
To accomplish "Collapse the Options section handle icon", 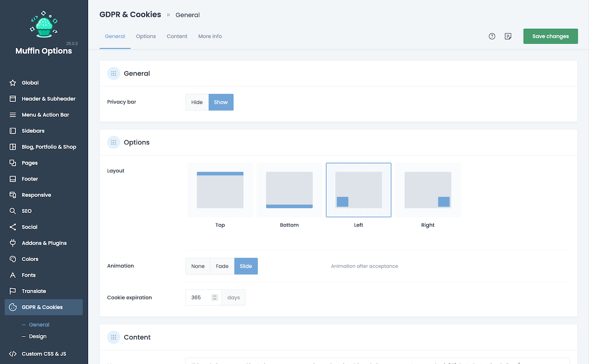I will pyautogui.click(x=114, y=142).
